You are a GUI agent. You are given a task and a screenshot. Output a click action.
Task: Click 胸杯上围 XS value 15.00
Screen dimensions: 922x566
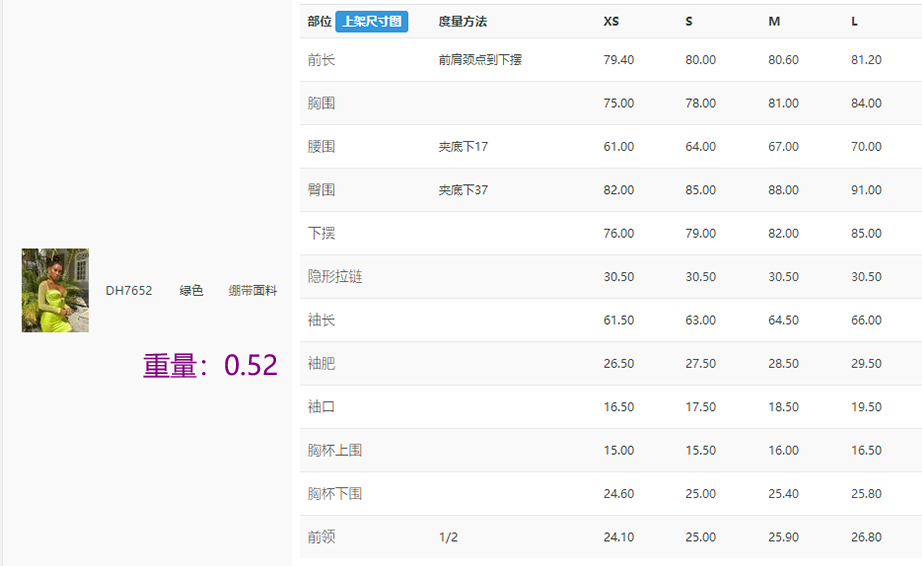click(x=619, y=450)
